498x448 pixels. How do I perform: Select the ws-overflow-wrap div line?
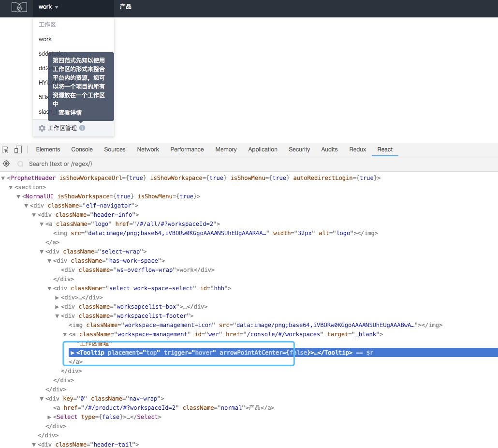click(138, 270)
